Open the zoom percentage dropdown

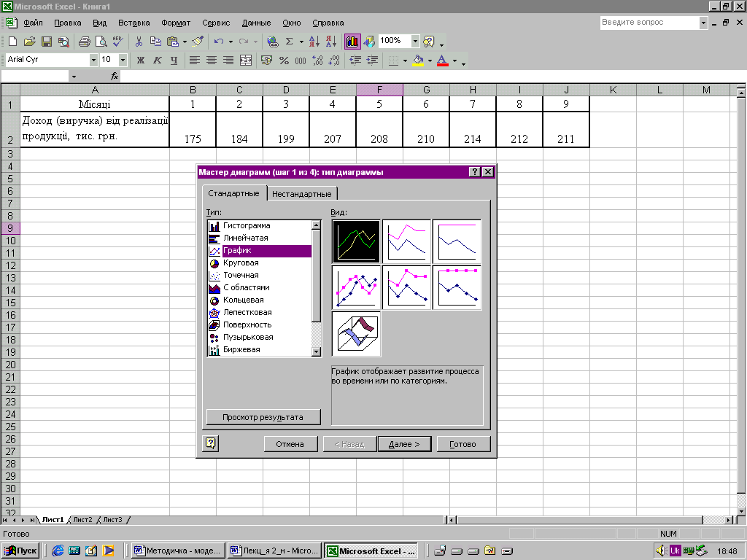click(415, 42)
